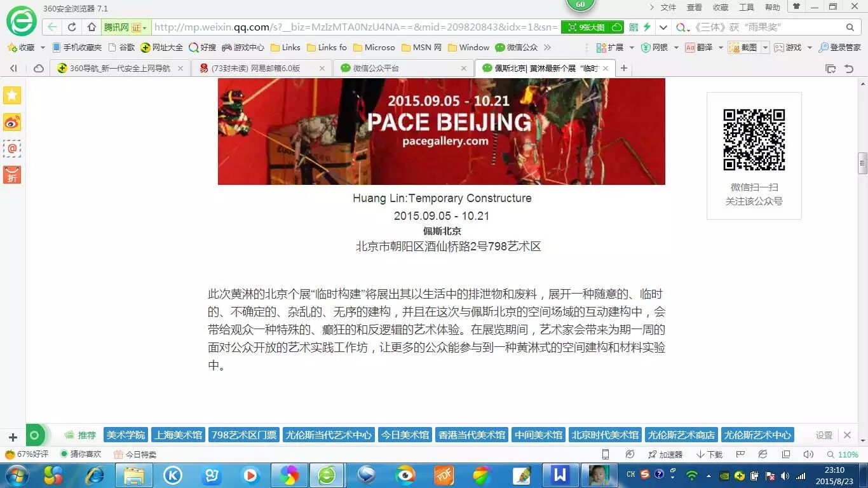Open the WPS Word taskbar icon
Screen dimensions: 868x488
pyautogui.click(x=560, y=475)
